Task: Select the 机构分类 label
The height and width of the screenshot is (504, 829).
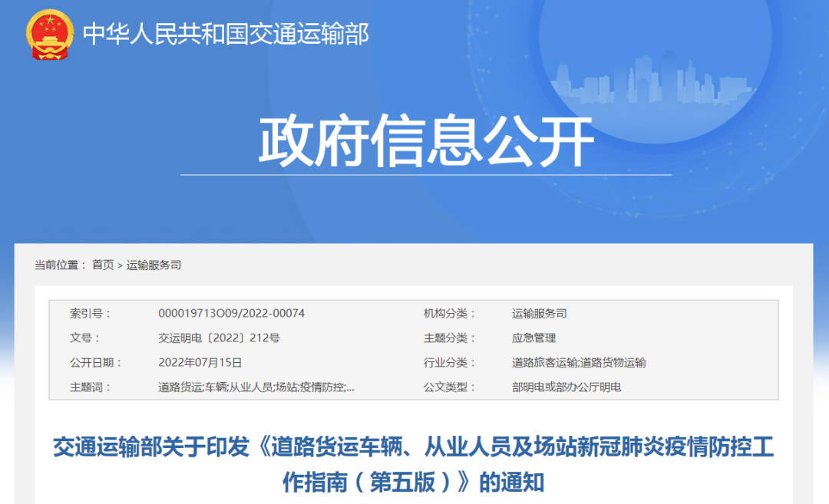Action: click(449, 314)
